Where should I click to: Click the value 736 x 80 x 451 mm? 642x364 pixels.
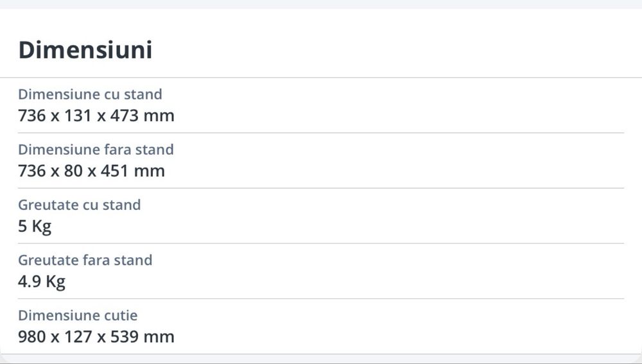[x=91, y=171]
